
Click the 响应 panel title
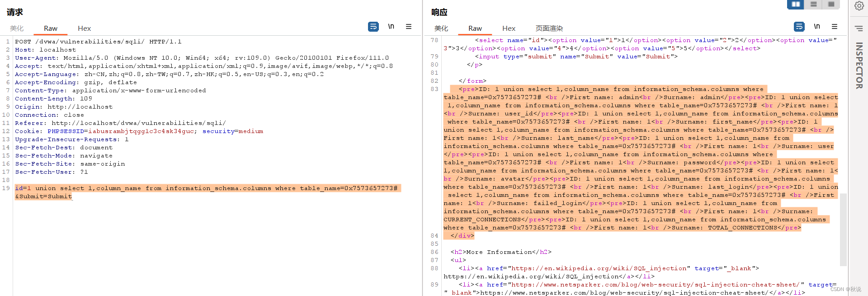pos(439,12)
